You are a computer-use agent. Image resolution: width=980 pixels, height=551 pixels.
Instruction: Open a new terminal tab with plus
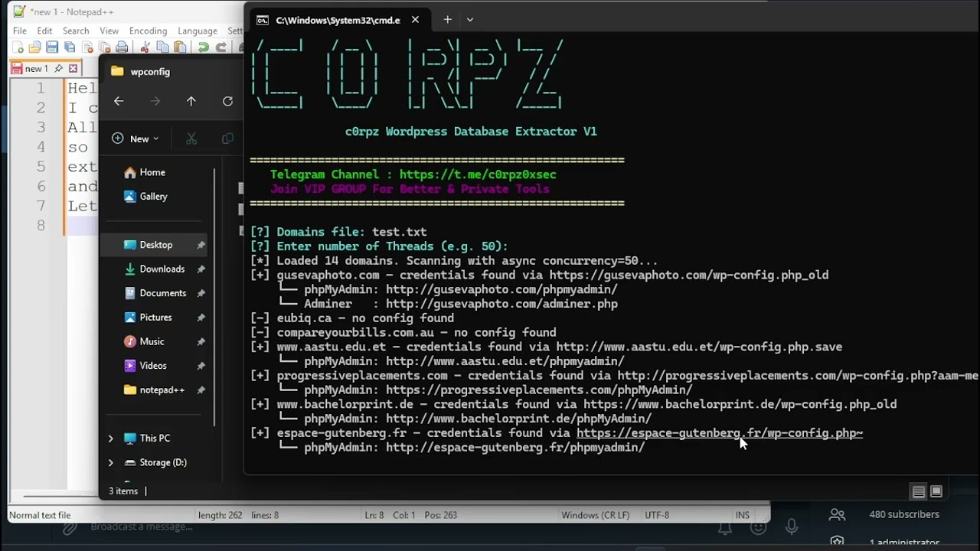point(447,20)
